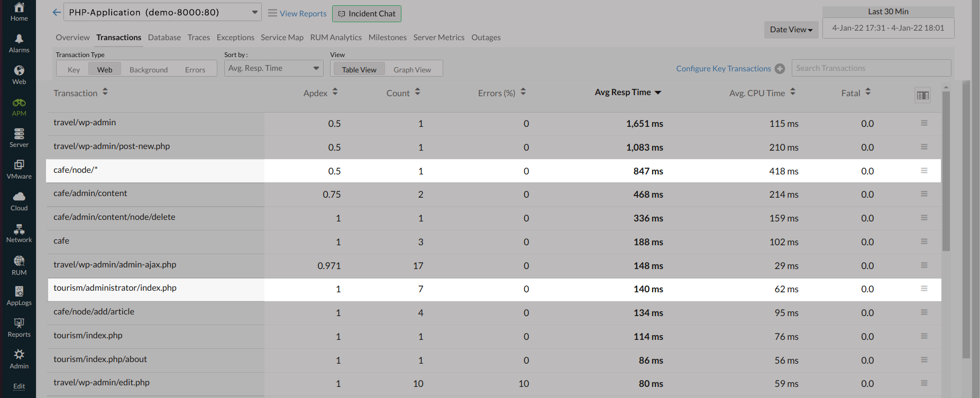
Task: Open the APM binoculars icon in sidebar
Action: click(x=19, y=103)
